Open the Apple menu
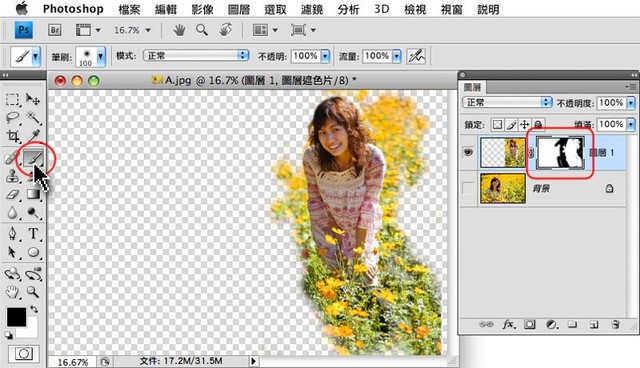The height and width of the screenshot is (368, 640). pyautogui.click(x=22, y=9)
